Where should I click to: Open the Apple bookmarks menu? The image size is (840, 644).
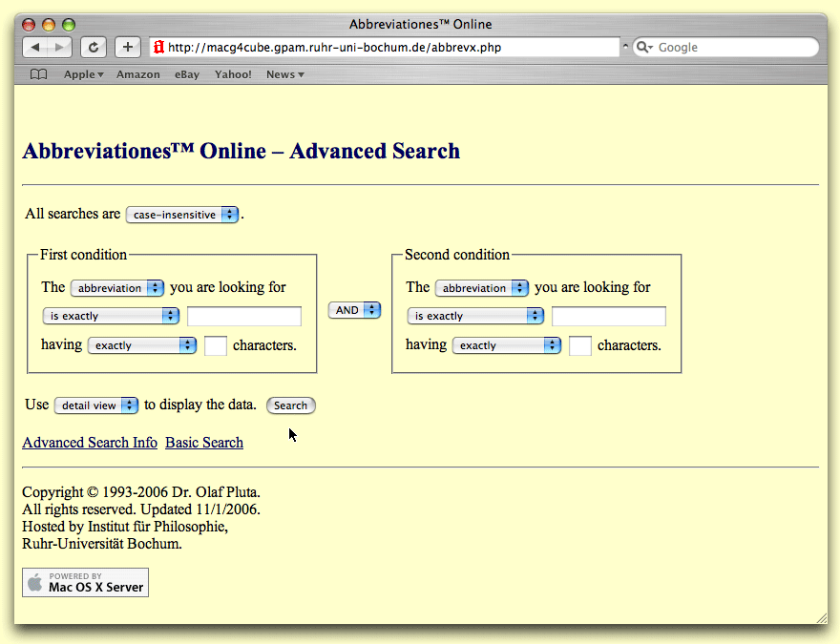(84, 74)
